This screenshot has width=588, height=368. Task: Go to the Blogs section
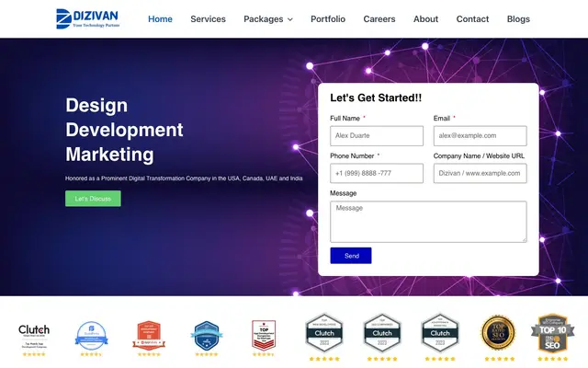[x=518, y=19]
